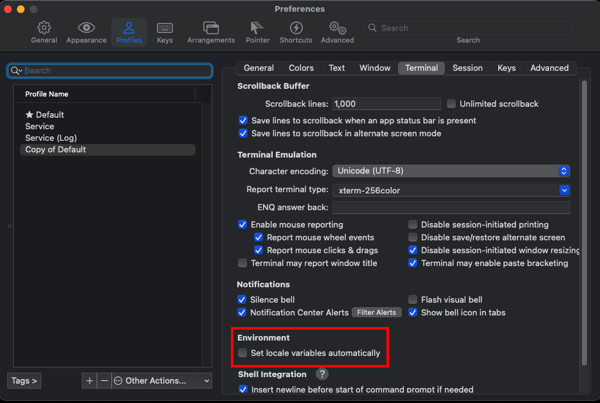600x403 pixels.
Task: Switch to Colors profile tab
Action: click(x=301, y=68)
